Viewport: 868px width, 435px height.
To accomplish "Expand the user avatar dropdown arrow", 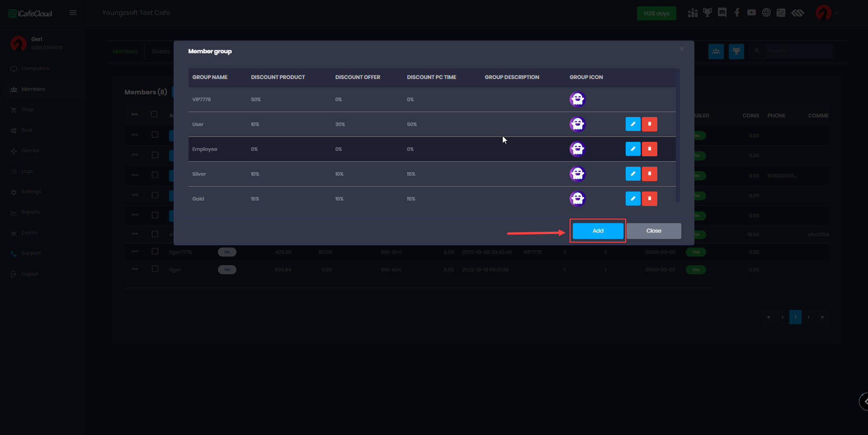I will point(837,13).
